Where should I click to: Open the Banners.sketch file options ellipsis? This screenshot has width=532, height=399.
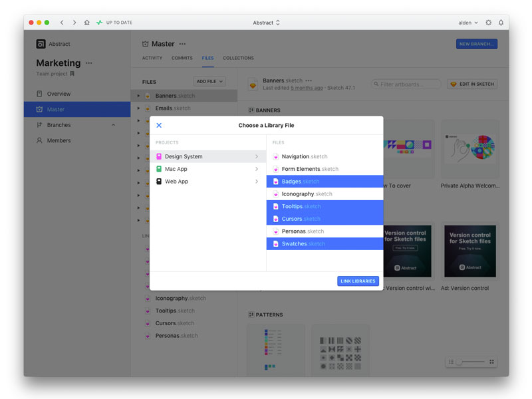click(x=309, y=80)
